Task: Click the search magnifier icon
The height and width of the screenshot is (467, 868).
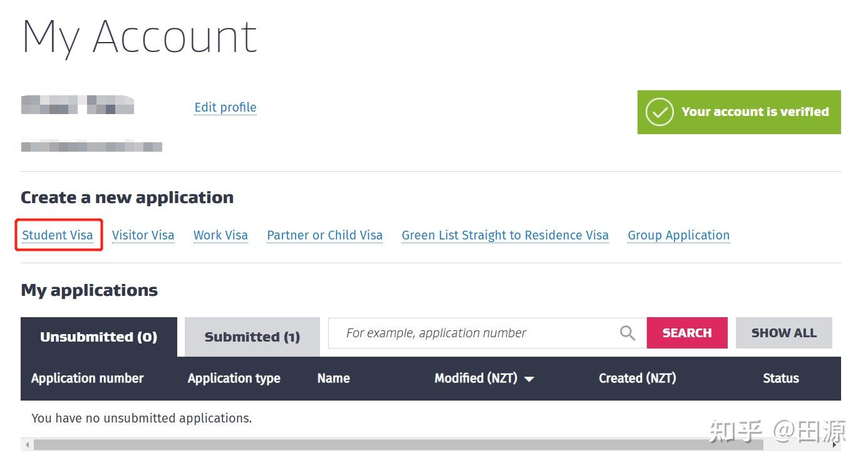Action: pyautogui.click(x=627, y=333)
